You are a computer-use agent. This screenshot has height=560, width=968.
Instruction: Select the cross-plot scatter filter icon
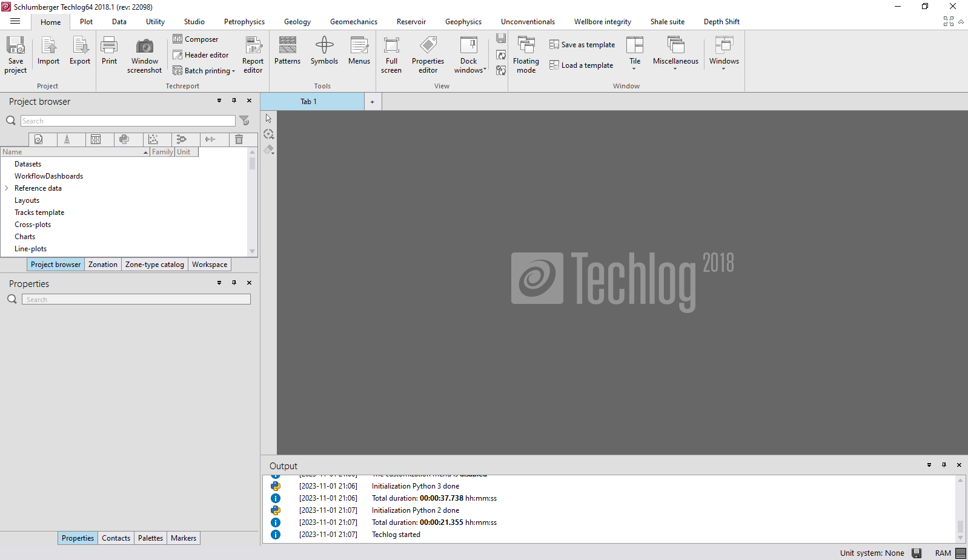(153, 140)
